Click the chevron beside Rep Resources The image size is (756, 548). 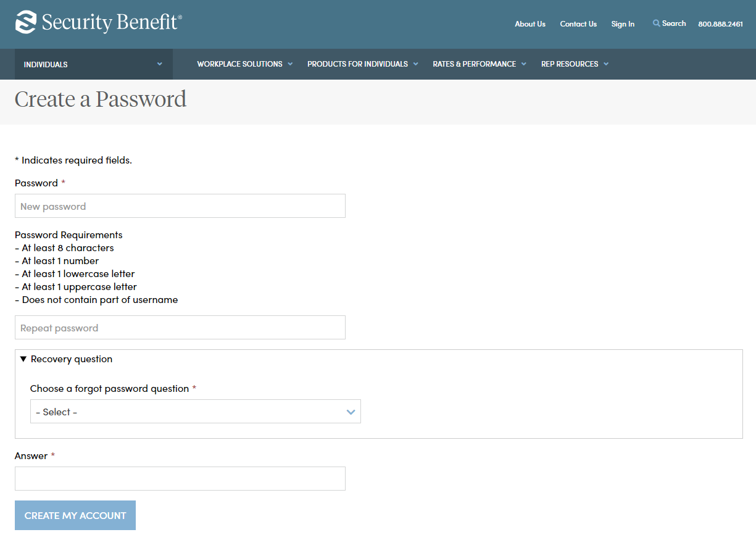[x=606, y=64]
